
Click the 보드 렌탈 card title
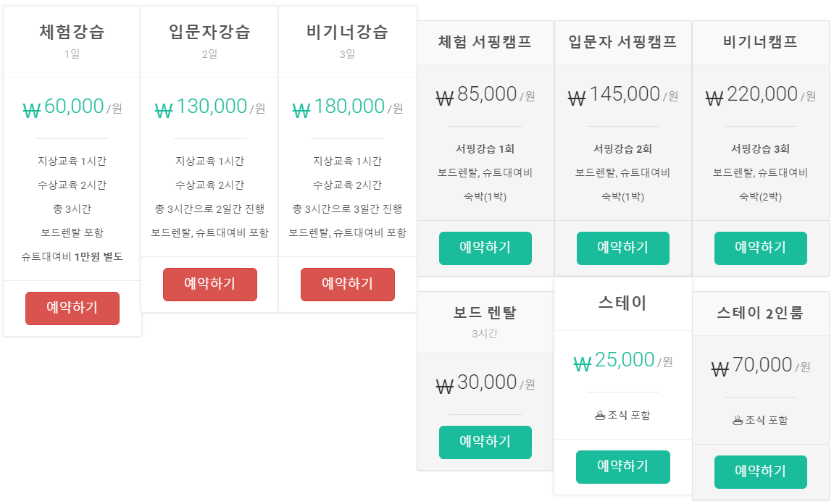(x=485, y=313)
